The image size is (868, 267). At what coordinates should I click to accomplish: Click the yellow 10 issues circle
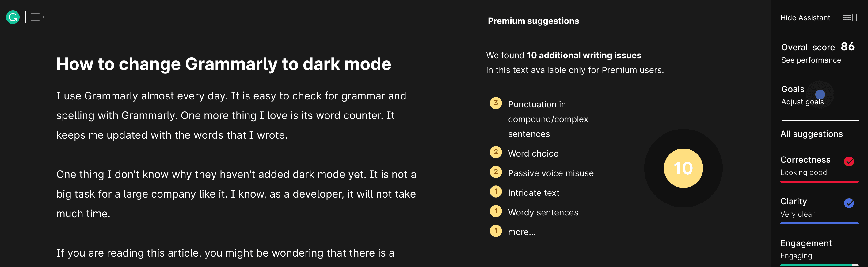pyautogui.click(x=683, y=168)
